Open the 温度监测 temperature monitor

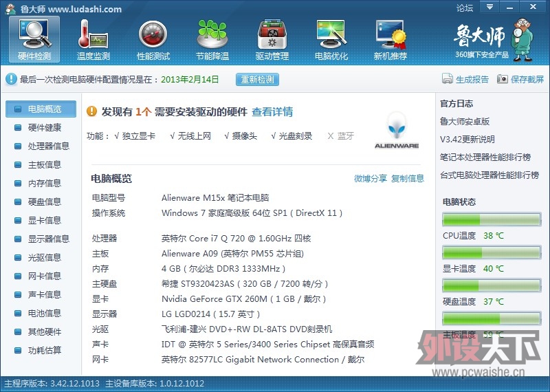tap(93, 39)
